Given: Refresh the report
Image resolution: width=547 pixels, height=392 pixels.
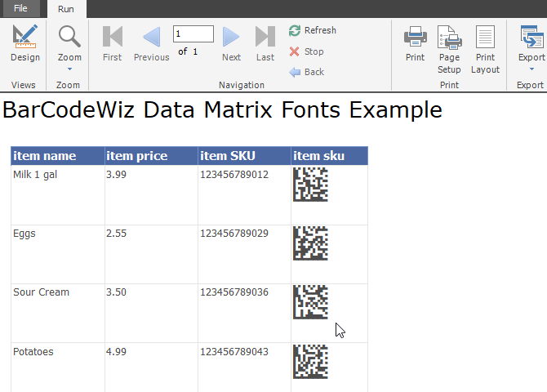Looking at the screenshot, I should click(x=313, y=30).
